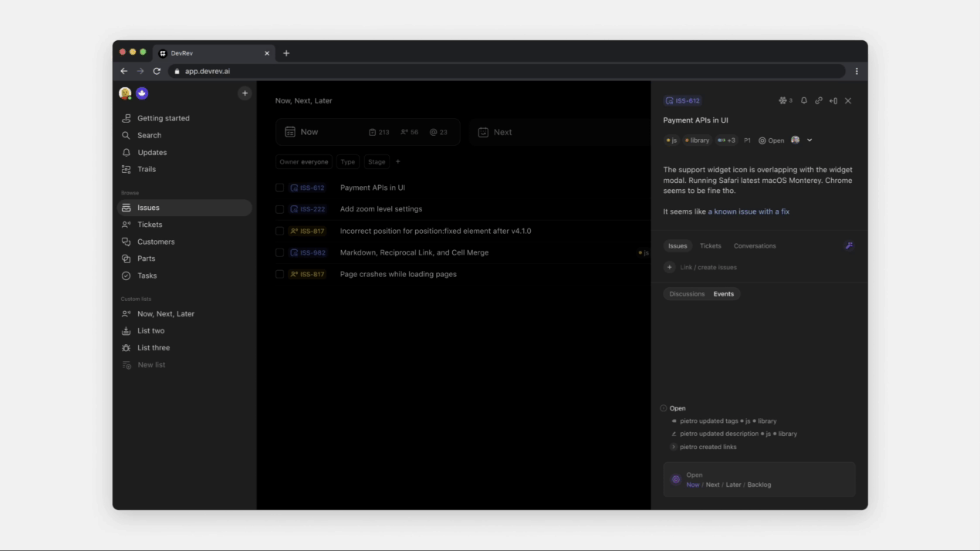Move issue to Backlog stage

[x=759, y=485]
